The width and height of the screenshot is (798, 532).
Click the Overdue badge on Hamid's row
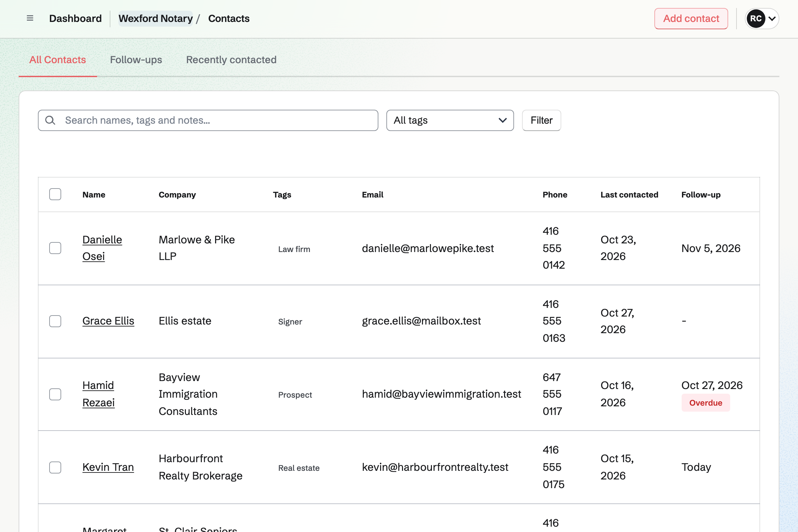[x=706, y=403]
